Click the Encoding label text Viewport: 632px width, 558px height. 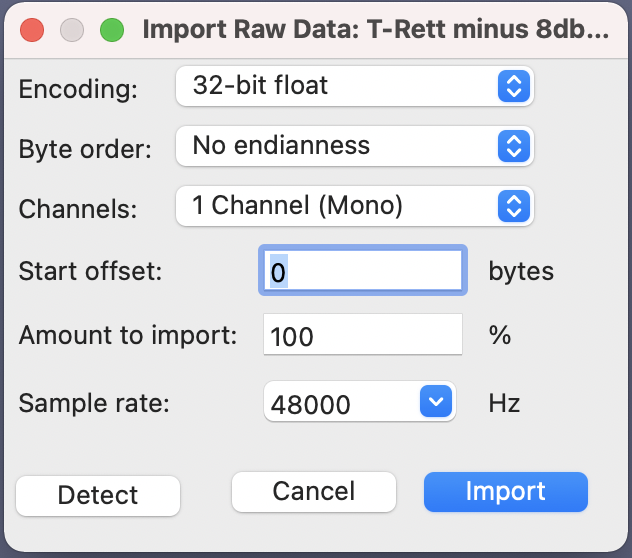tap(78, 89)
